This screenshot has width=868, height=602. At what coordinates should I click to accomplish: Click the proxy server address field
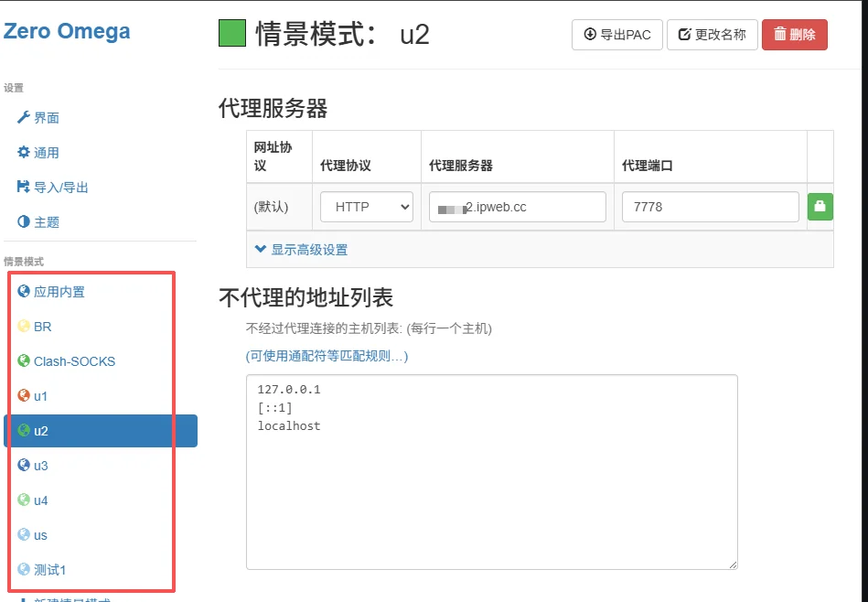coord(517,207)
